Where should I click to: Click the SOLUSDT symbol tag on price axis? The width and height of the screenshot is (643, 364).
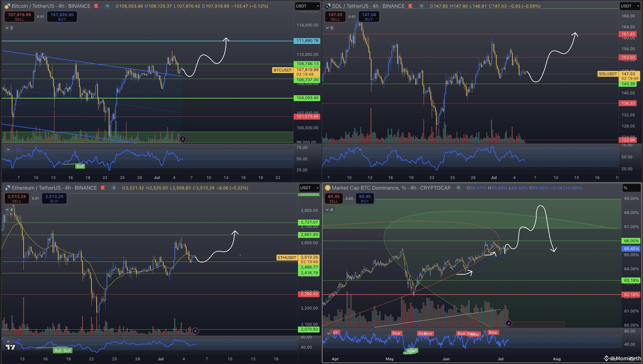coord(608,74)
